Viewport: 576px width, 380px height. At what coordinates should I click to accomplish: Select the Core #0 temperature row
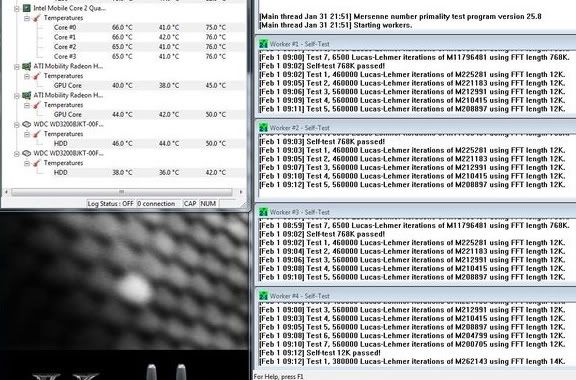149,27
